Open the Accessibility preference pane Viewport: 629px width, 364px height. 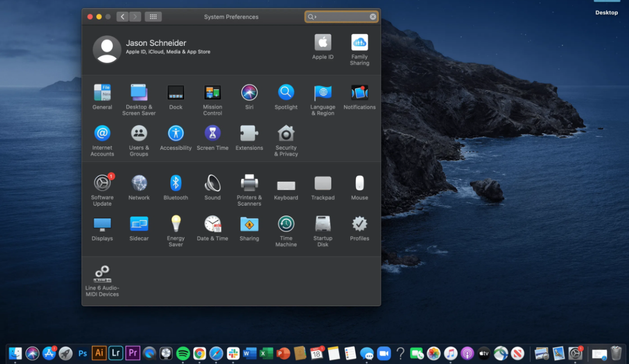point(176,134)
